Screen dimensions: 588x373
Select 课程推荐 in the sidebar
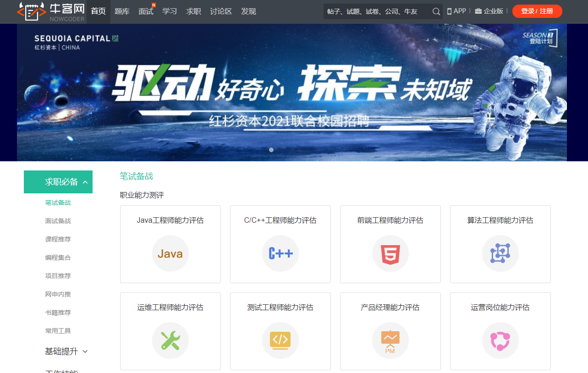(58, 239)
